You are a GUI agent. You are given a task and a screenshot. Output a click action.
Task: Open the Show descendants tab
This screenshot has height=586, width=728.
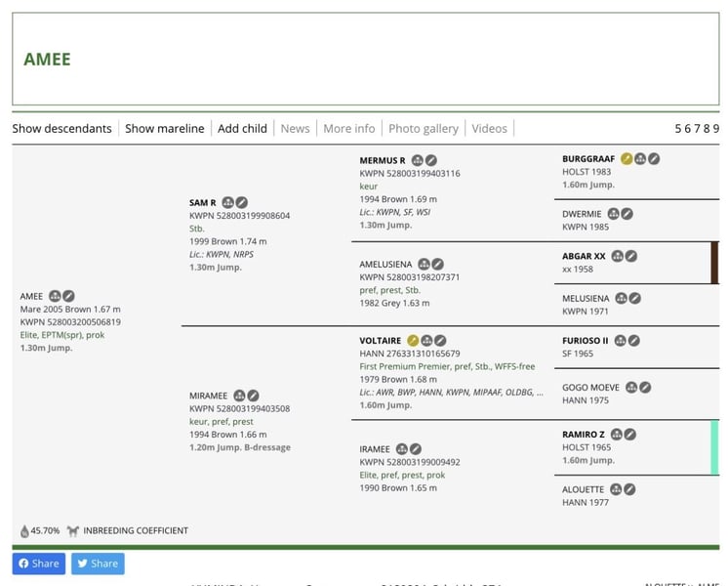[61, 128]
